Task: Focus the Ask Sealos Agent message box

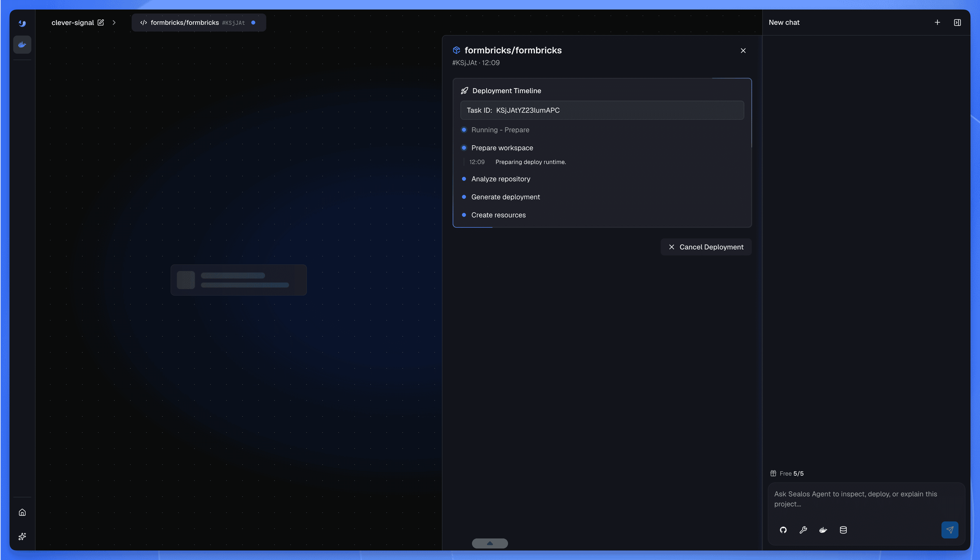Action: click(x=866, y=499)
